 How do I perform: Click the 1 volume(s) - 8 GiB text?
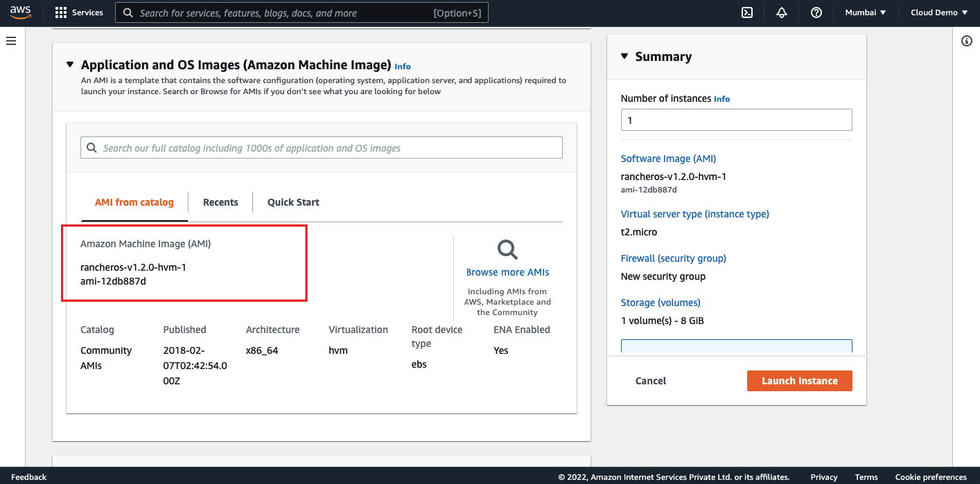point(663,321)
